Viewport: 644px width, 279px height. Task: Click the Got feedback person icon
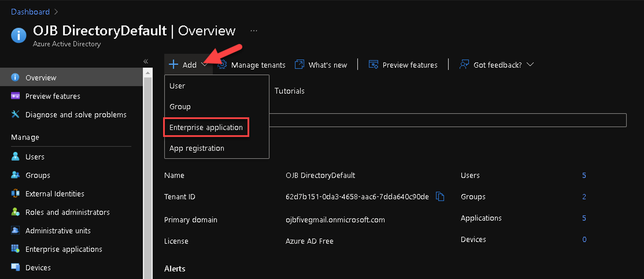pyautogui.click(x=464, y=65)
